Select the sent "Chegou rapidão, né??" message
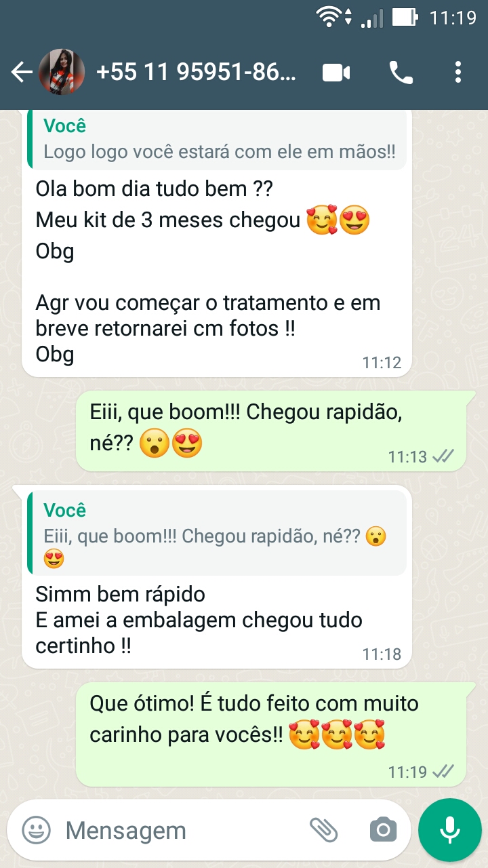The width and height of the screenshot is (488, 868). tap(271, 431)
